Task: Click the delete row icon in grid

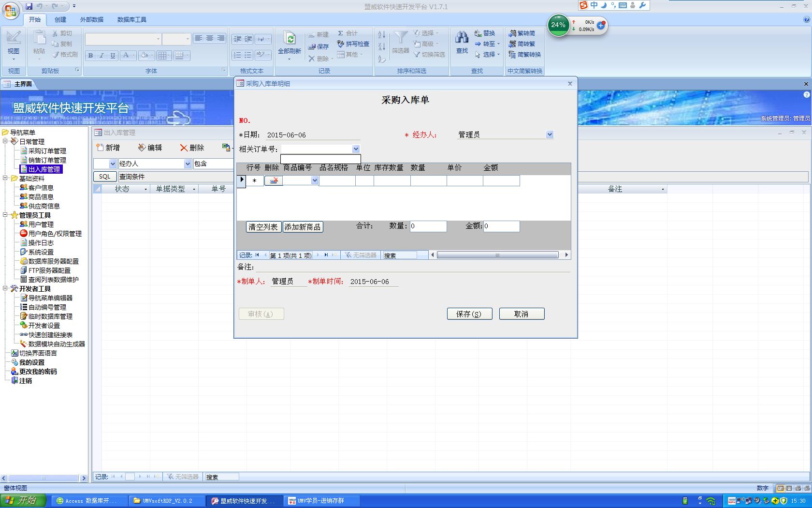Action: [x=273, y=180]
